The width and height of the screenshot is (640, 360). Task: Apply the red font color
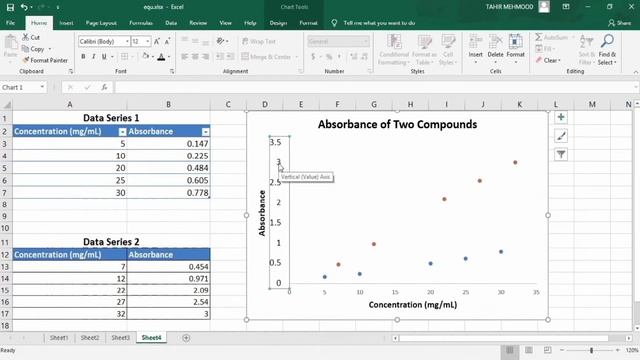[x=161, y=57]
